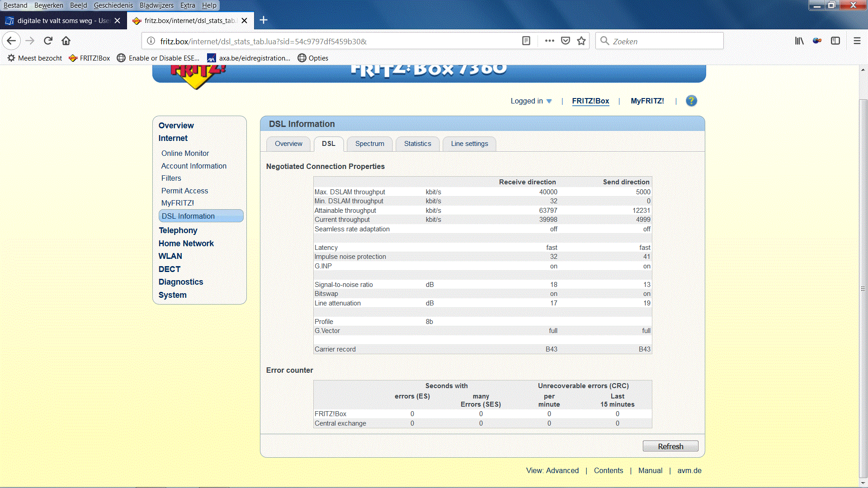Open the Statistics tab
The width and height of the screenshot is (868, 488).
[x=417, y=144]
